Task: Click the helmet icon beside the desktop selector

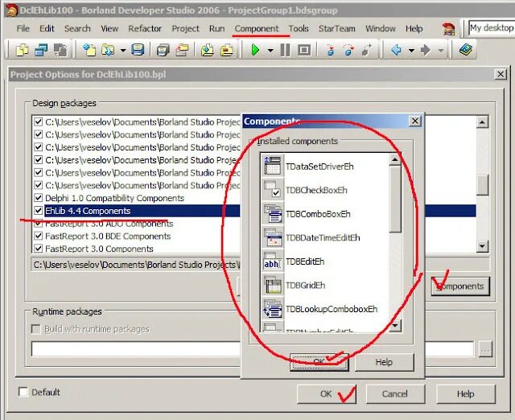Action: 449,29
